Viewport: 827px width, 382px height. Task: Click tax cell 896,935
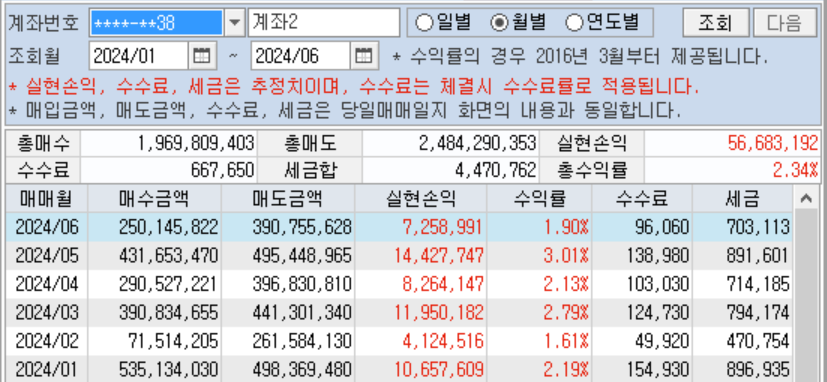click(x=758, y=369)
